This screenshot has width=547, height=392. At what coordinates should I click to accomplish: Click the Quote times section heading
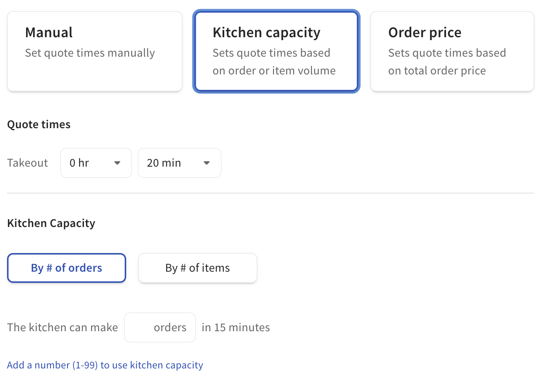(x=38, y=124)
